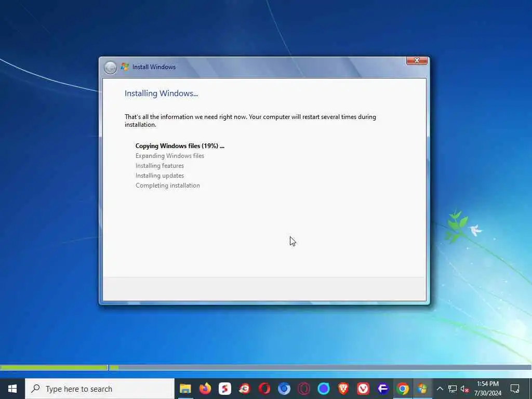The height and width of the screenshot is (399, 532).
Task: Click the Installing updates step
Action: 159,176
